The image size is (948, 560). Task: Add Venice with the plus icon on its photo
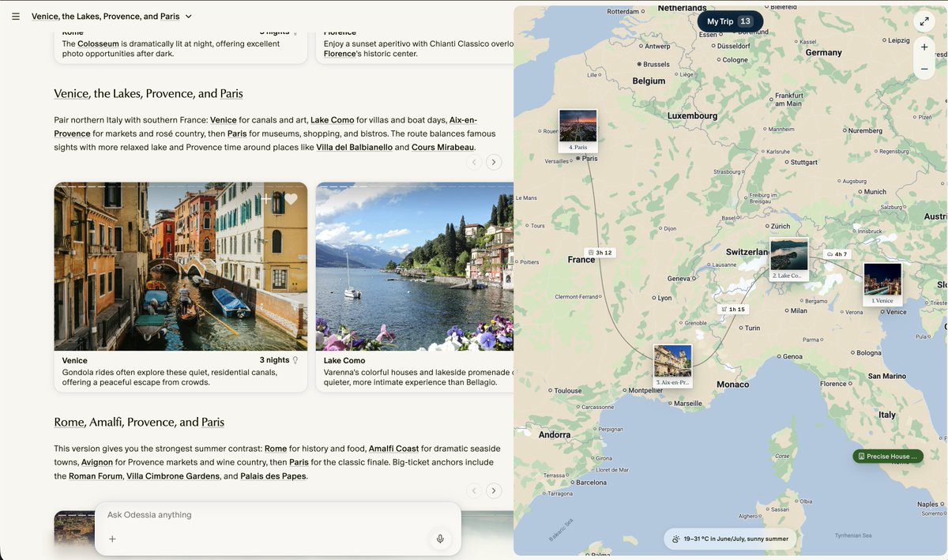coord(267,199)
